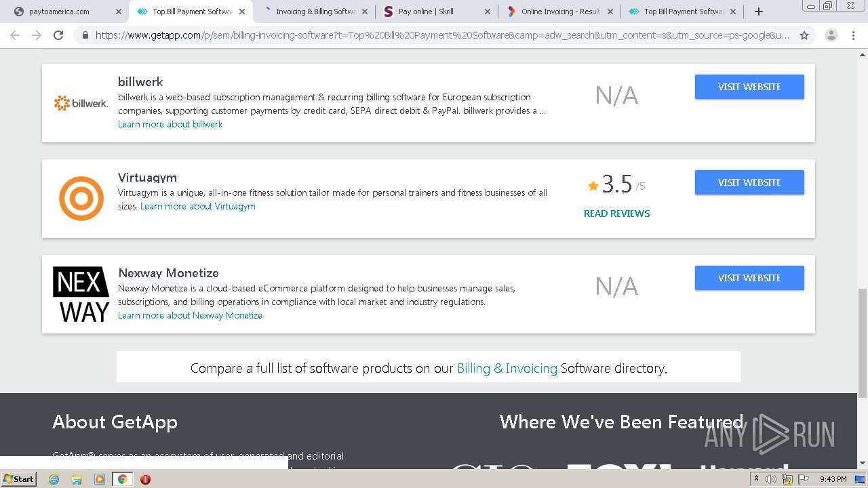This screenshot has height=488, width=868.
Task: Select the Chrome taskbar icon
Action: coord(122,479)
